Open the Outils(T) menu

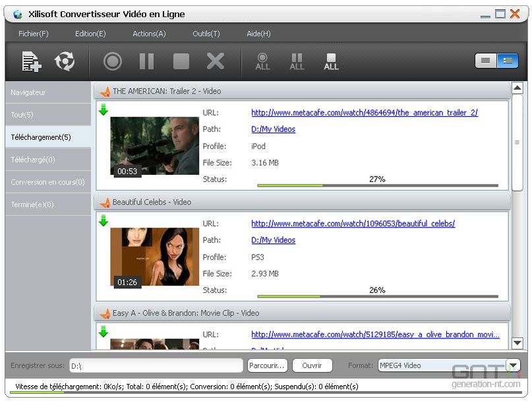click(x=206, y=34)
